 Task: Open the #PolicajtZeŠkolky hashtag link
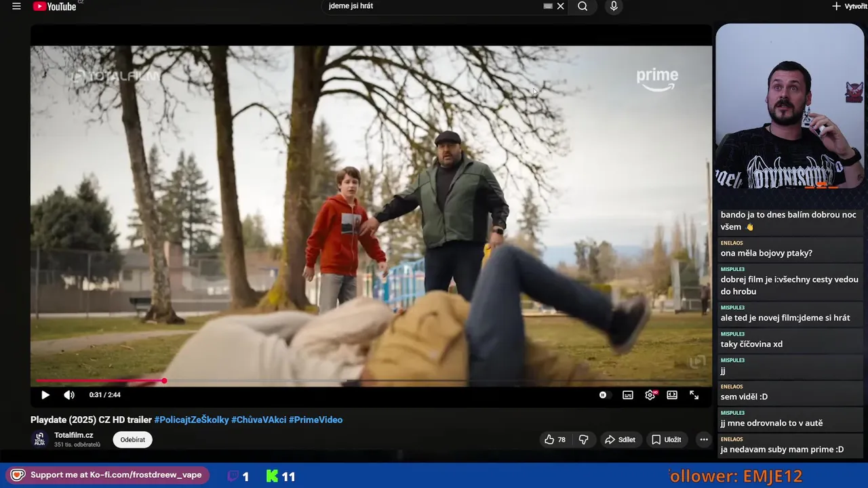pyautogui.click(x=191, y=420)
